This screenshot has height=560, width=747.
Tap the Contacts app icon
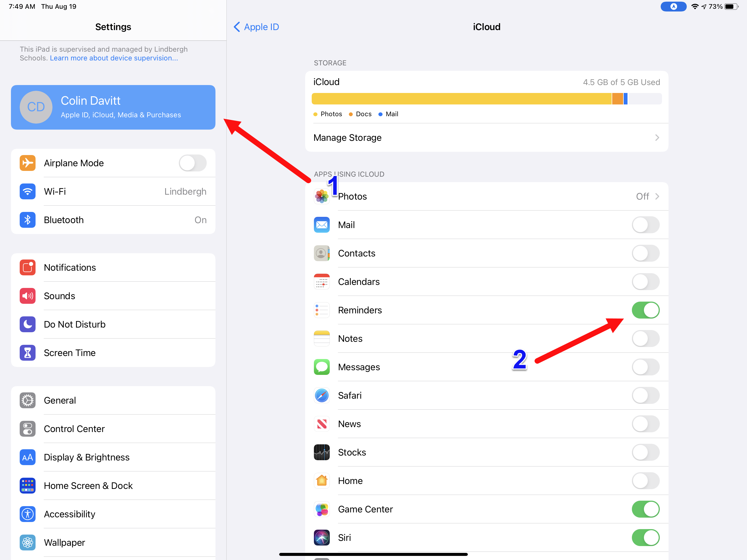point(322,253)
